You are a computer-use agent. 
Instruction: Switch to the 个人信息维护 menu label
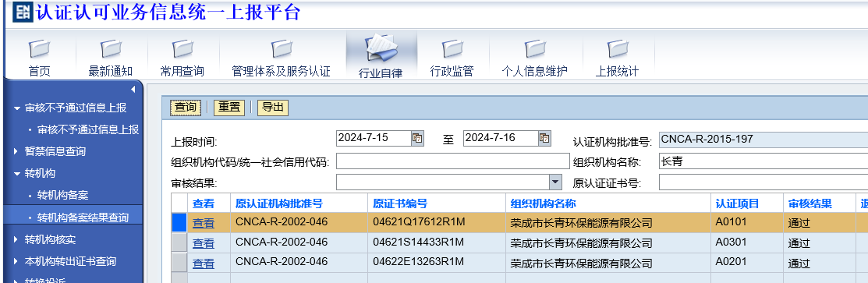[535, 72]
